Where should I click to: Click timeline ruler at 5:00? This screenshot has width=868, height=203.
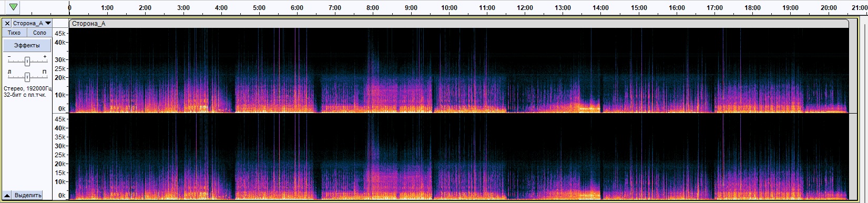coord(259,8)
